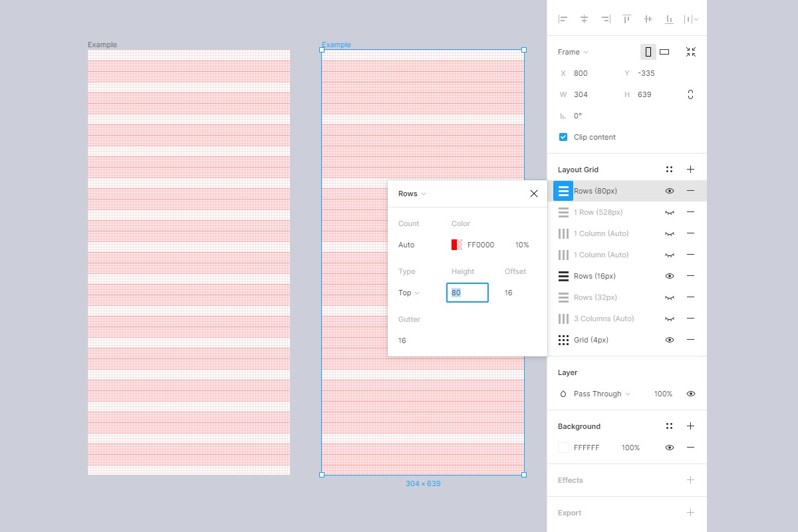Click the FF0000 hex value field

click(481, 245)
